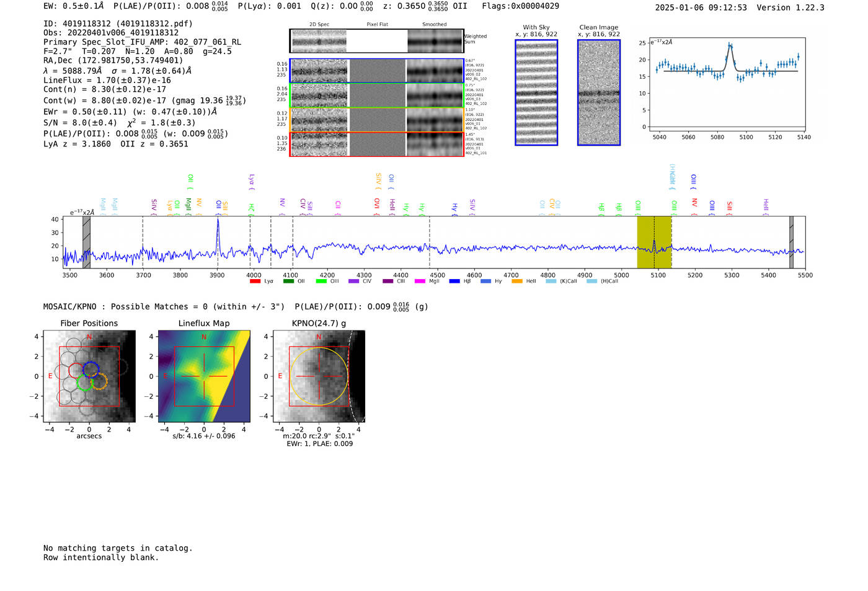Click the hatched gray band near 5460 Å

click(791, 242)
